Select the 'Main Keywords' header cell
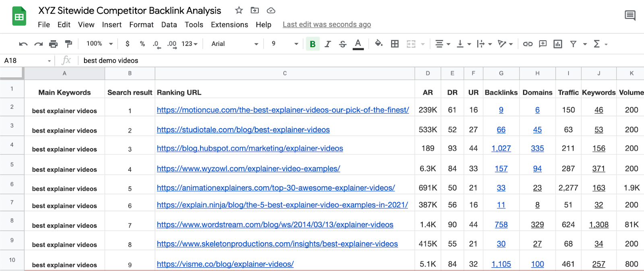644x271 pixels. pyautogui.click(x=64, y=89)
